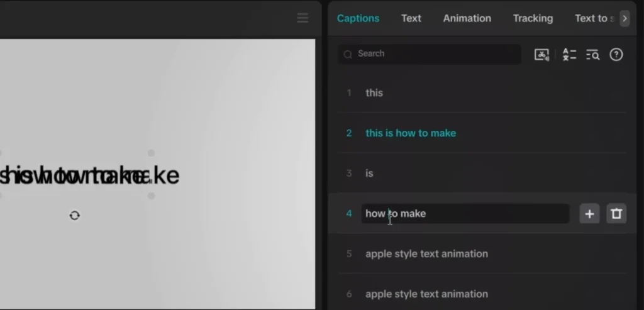Image resolution: width=644 pixels, height=310 pixels.
Task: Open the help question mark icon
Action: [616, 55]
